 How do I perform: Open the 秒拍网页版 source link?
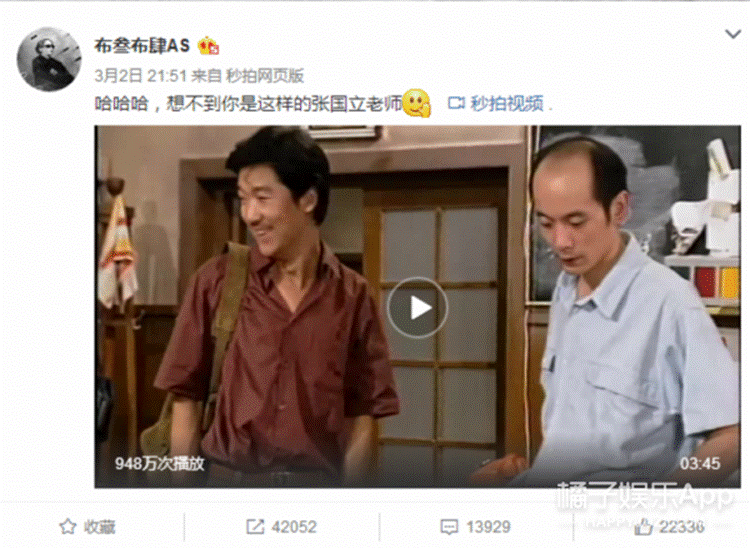pos(265,76)
